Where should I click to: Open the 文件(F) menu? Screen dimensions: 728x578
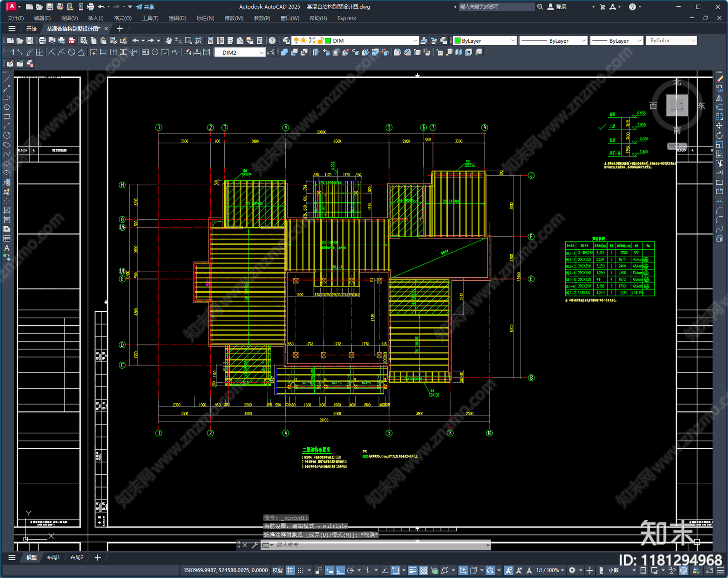(x=15, y=18)
